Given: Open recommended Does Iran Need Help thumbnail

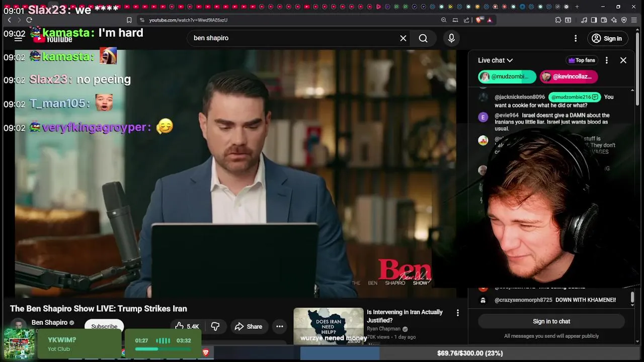Looking at the screenshot, I should (x=329, y=326).
